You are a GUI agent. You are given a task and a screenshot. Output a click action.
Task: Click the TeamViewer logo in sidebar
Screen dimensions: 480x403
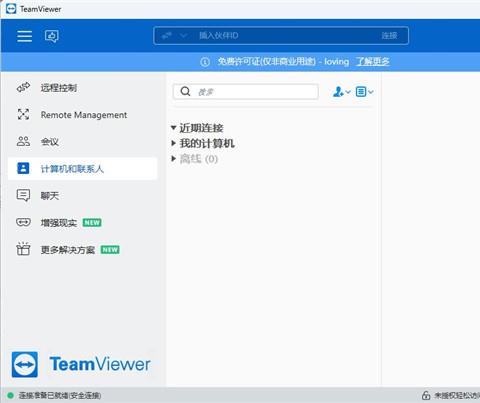click(x=81, y=364)
